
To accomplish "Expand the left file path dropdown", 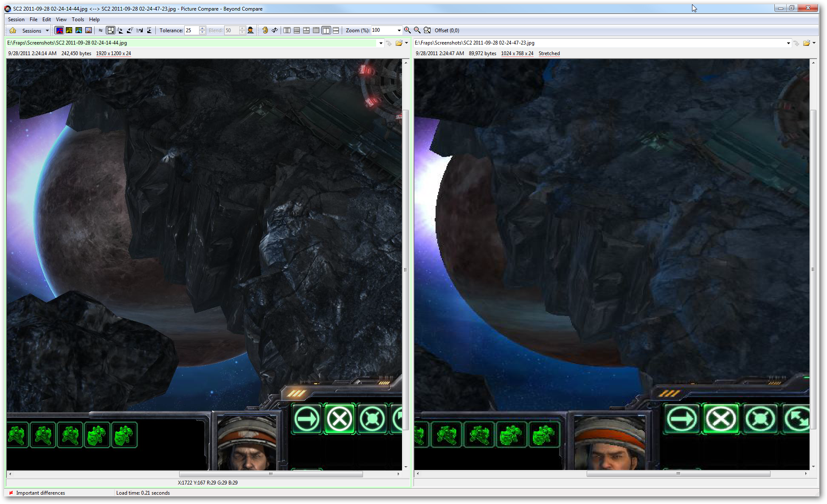I will click(381, 43).
